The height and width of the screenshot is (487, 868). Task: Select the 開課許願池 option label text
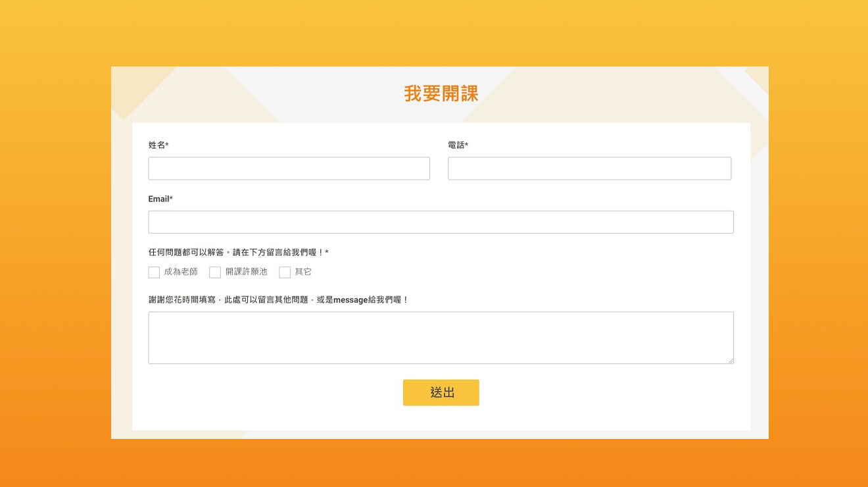(246, 272)
